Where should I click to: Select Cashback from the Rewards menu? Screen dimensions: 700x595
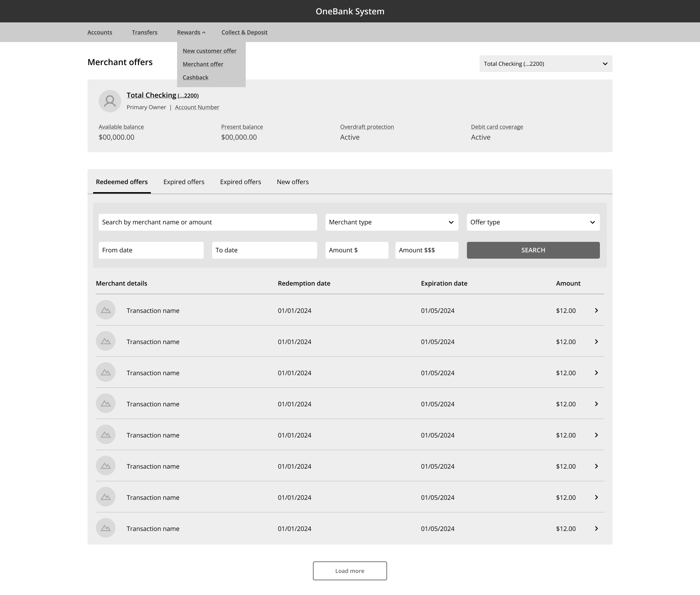pos(195,77)
